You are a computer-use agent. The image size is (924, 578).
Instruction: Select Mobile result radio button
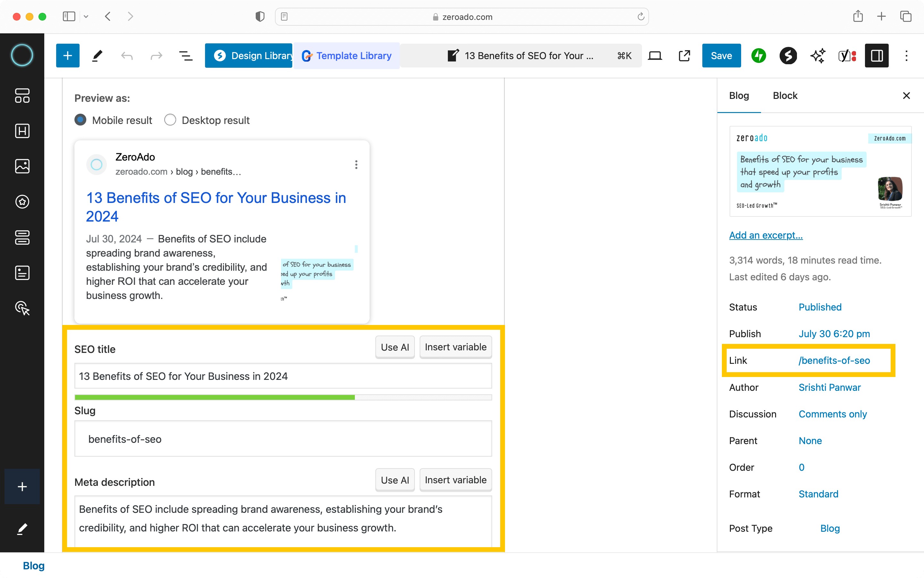point(80,120)
